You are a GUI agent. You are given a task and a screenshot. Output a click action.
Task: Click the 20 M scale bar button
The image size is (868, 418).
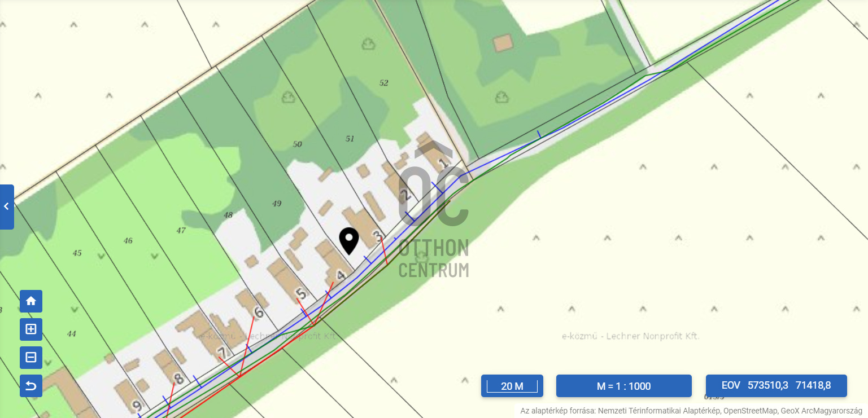(512, 386)
